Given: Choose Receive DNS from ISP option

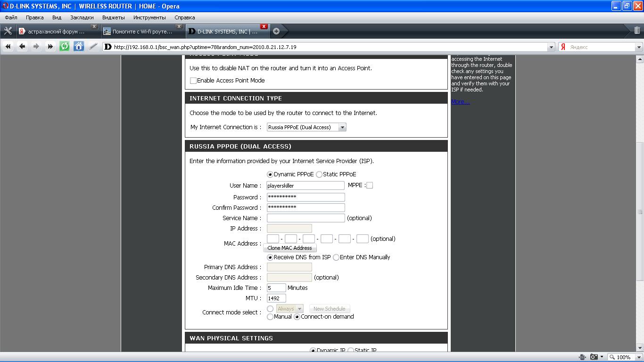Looking at the screenshot, I should (x=270, y=257).
